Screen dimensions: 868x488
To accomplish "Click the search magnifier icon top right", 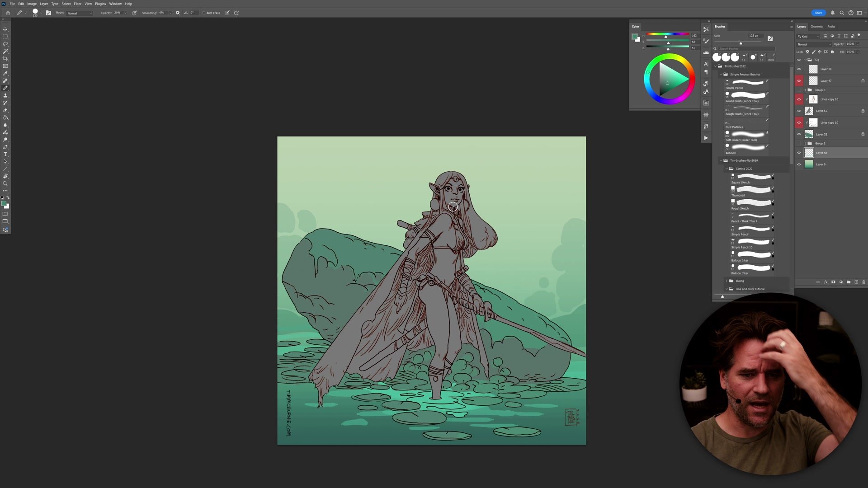I will 842,13.
